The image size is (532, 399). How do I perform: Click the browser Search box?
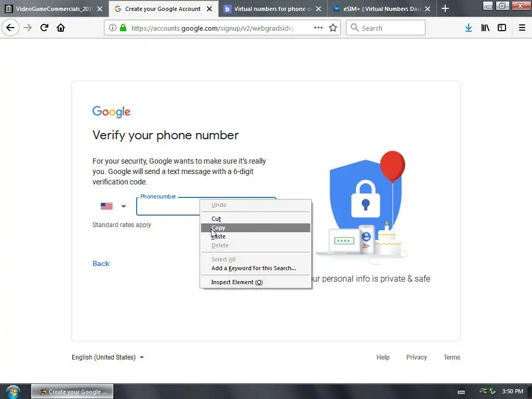coord(385,28)
